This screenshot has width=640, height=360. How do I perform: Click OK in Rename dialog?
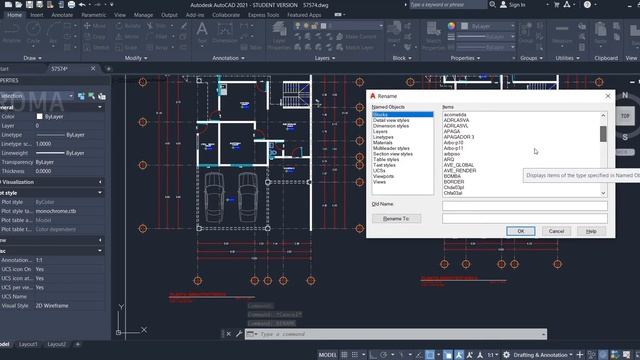520,231
